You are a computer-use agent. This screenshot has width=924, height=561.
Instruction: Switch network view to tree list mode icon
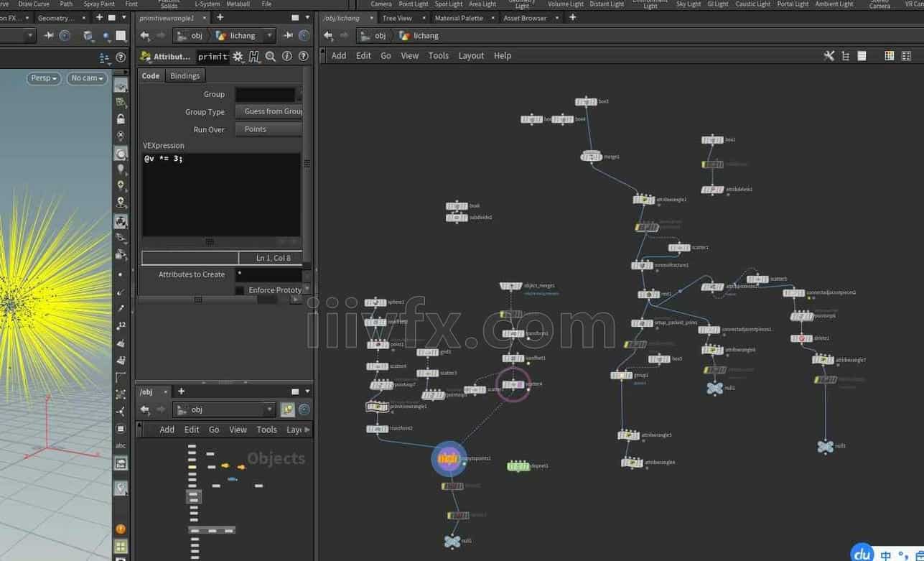[x=846, y=55]
